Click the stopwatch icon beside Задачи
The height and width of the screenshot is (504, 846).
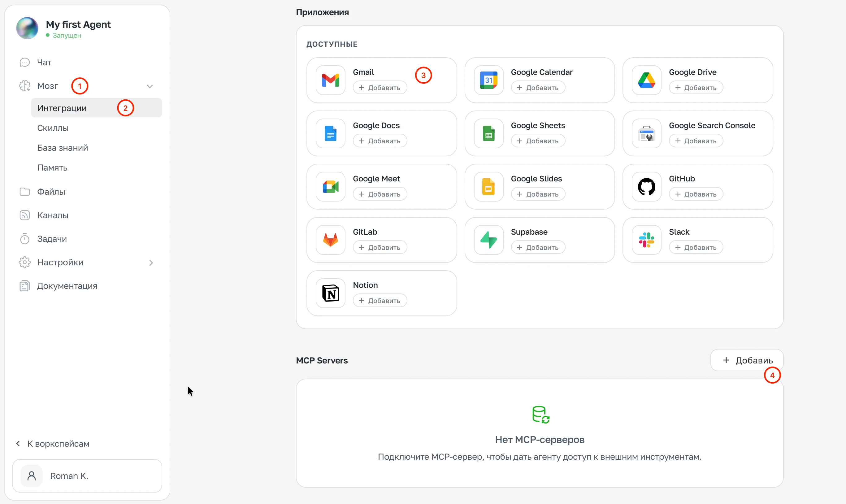point(24,239)
